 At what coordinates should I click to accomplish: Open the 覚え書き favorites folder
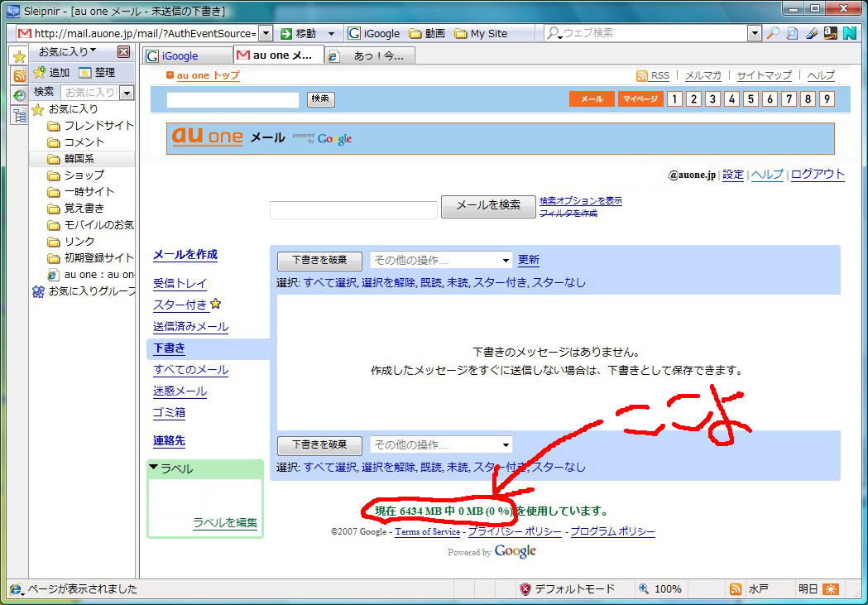point(76,209)
